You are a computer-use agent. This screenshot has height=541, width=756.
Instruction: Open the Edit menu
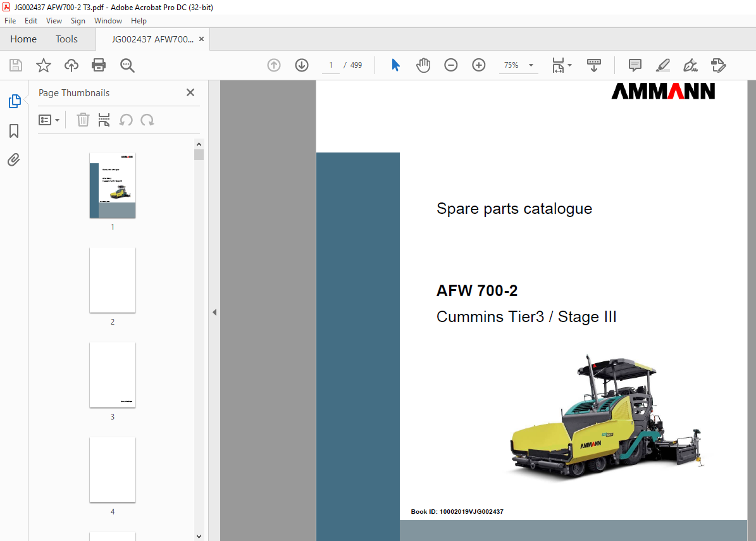pyautogui.click(x=31, y=21)
